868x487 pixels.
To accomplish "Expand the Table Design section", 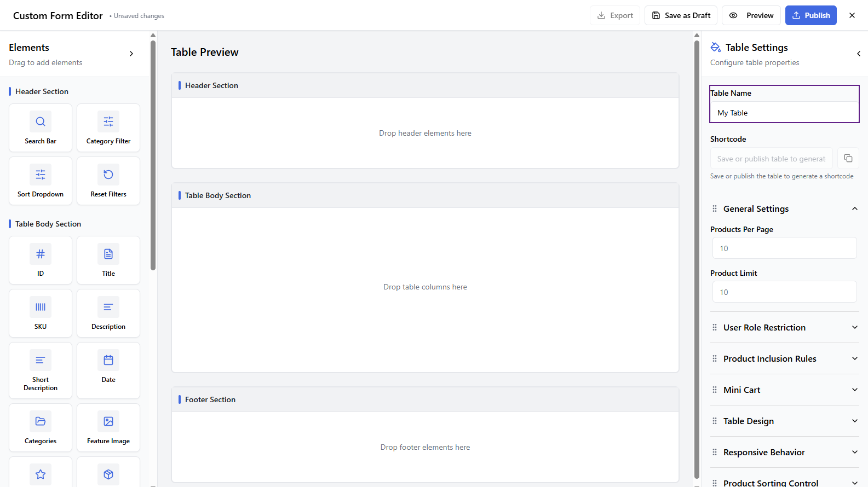I will click(x=784, y=421).
